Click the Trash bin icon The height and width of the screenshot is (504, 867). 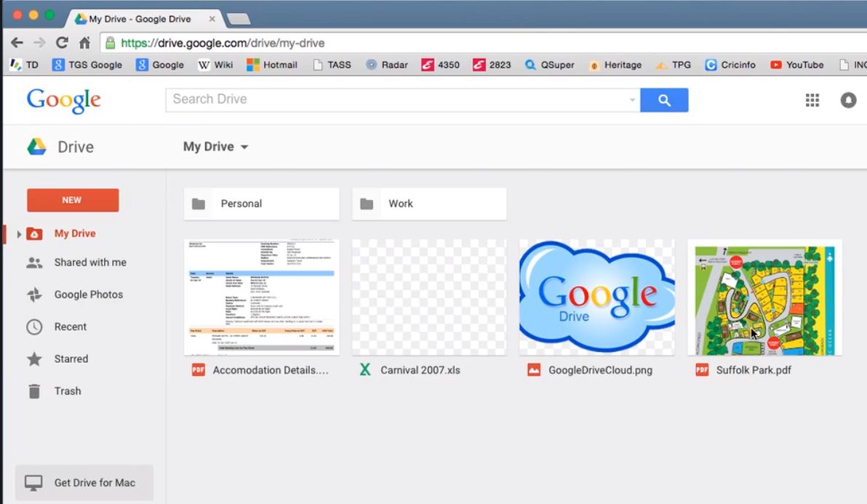click(34, 391)
